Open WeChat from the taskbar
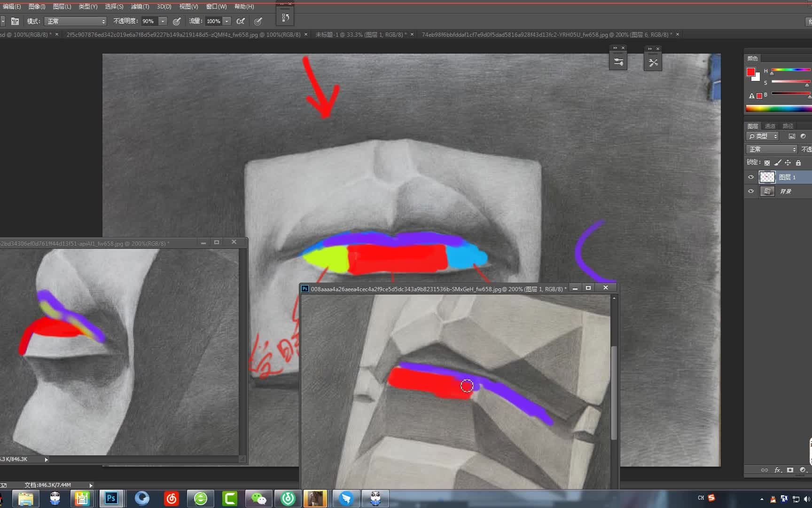This screenshot has height=508, width=812. point(258,498)
